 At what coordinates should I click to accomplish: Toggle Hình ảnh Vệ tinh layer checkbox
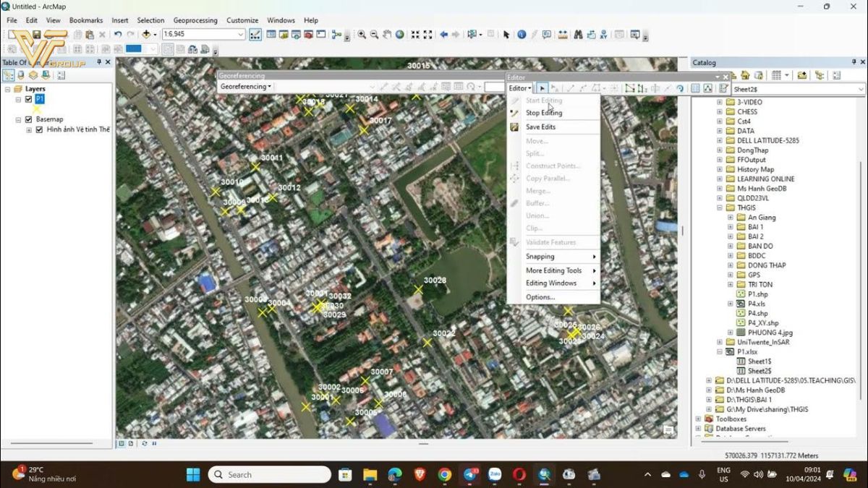point(39,130)
